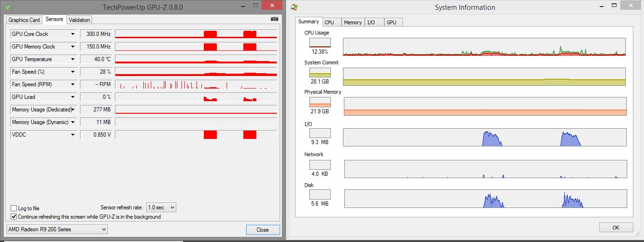Click the Fan Speed value 28 %
This screenshot has height=242, width=644.
[96, 72]
